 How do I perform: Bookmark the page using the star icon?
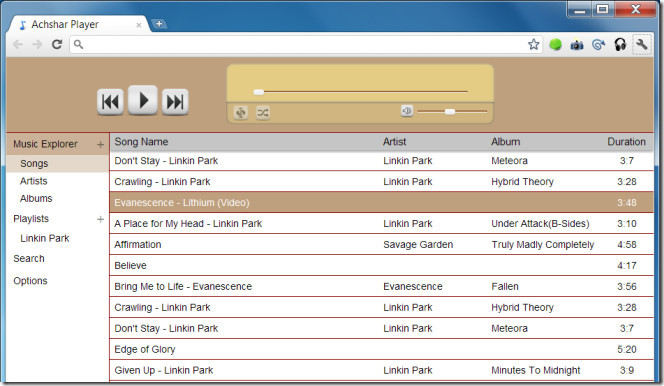click(x=534, y=44)
